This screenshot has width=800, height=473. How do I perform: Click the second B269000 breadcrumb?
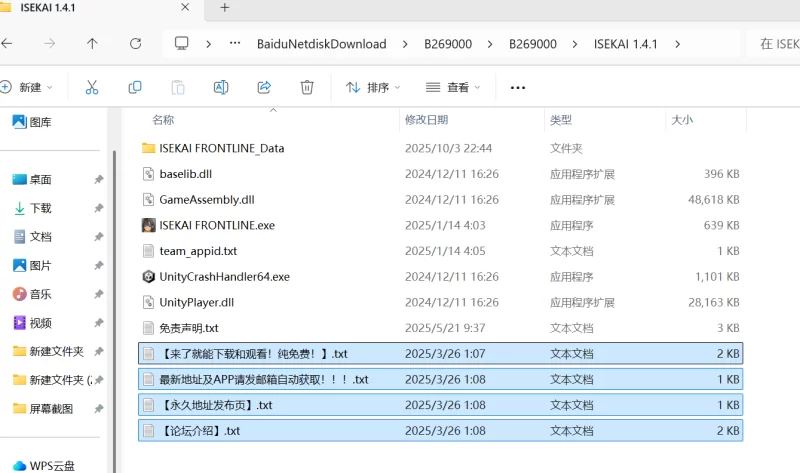click(x=533, y=44)
